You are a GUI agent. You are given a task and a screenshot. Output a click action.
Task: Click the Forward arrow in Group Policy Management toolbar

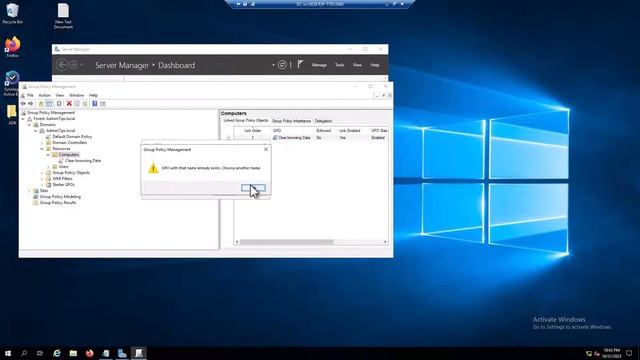[x=31, y=104]
